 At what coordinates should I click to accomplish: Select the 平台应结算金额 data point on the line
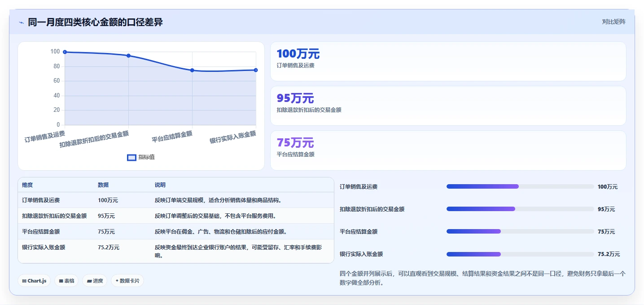[x=192, y=70]
